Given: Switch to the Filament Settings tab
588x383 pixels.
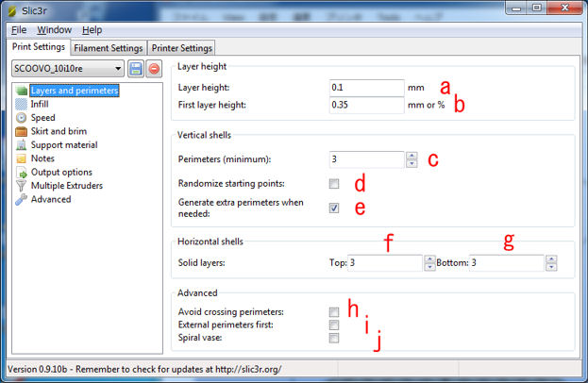Looking at the screenshot, I should tap(109, 47).
